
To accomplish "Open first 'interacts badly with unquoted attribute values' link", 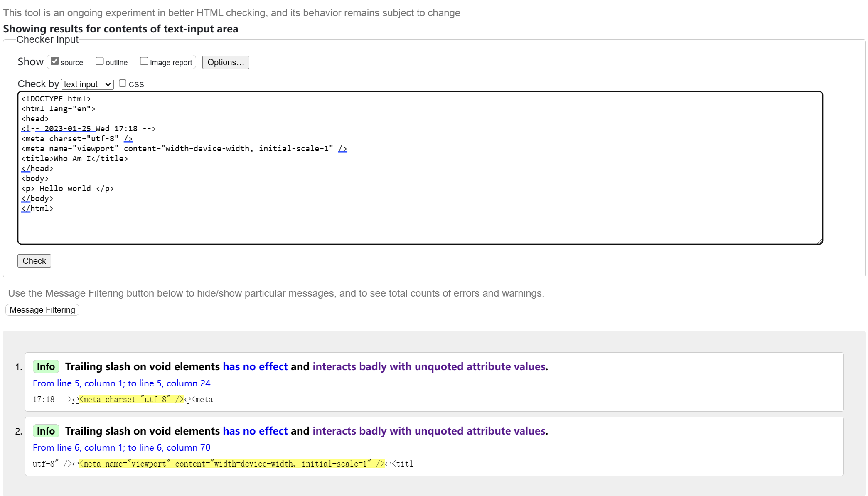I will click(x=429, y=366).
